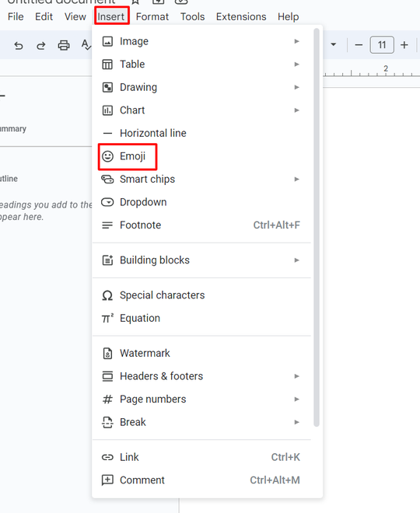Image resolution: width=420 pixels, height=513 pixels.
Task: Click the Comment plus icon
Action: (x=107, y=480)
